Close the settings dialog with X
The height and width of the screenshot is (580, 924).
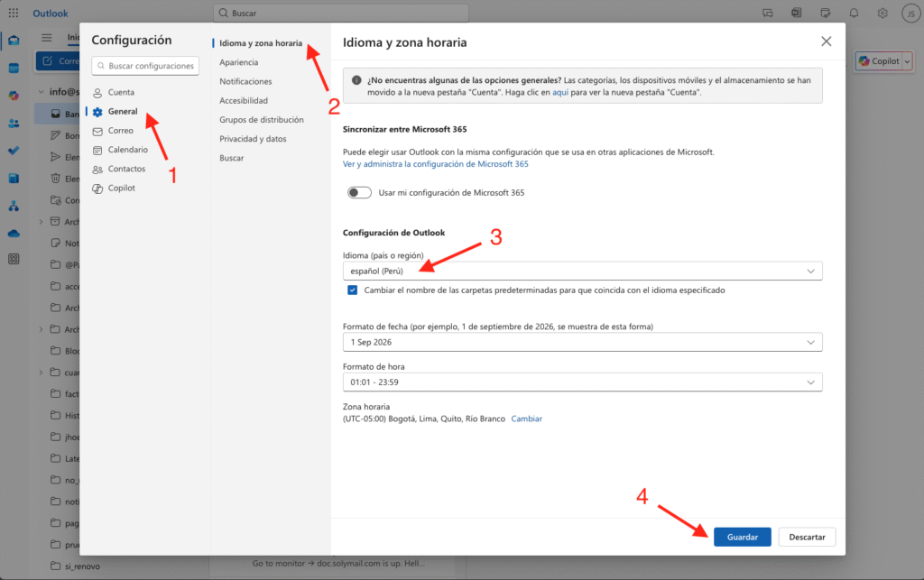[x=826, y=41]
